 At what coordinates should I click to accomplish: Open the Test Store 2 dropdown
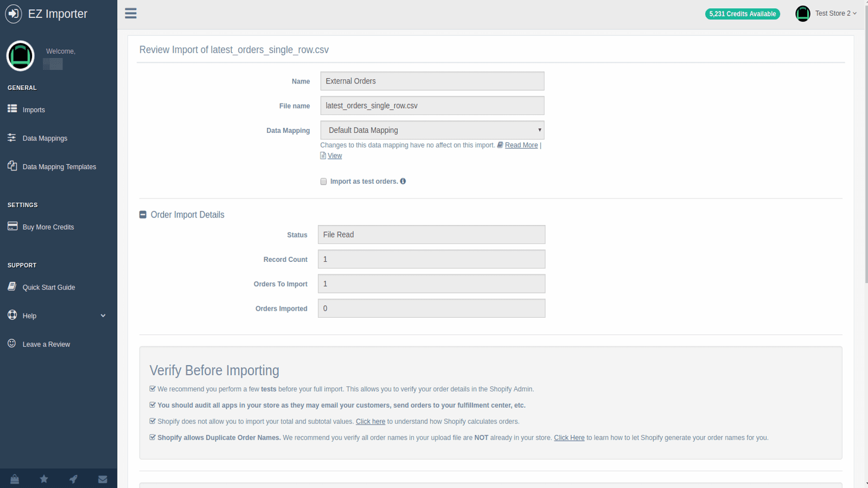[x=835, y=13]
